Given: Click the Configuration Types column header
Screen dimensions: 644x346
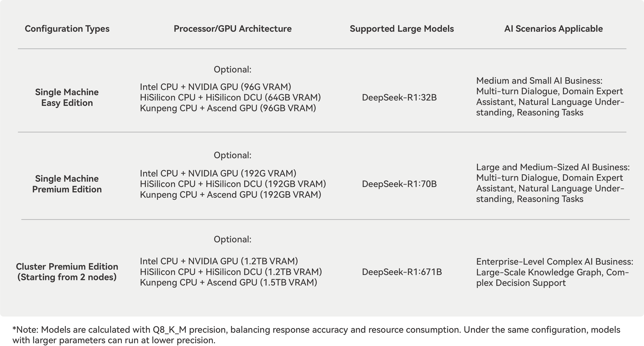Looking at the screenshot, I should tap(67, 29).
